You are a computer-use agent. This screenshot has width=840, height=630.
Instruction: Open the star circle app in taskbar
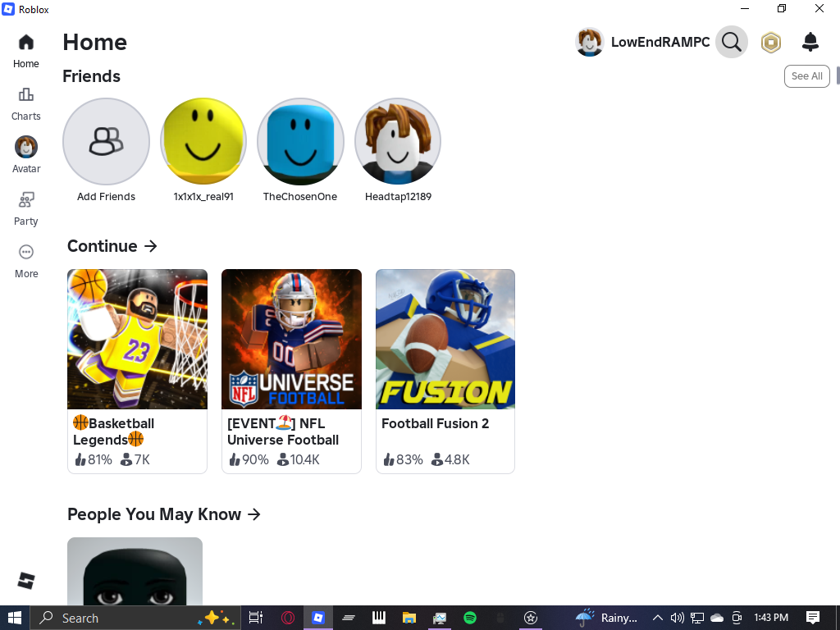[x=531, y=618]
